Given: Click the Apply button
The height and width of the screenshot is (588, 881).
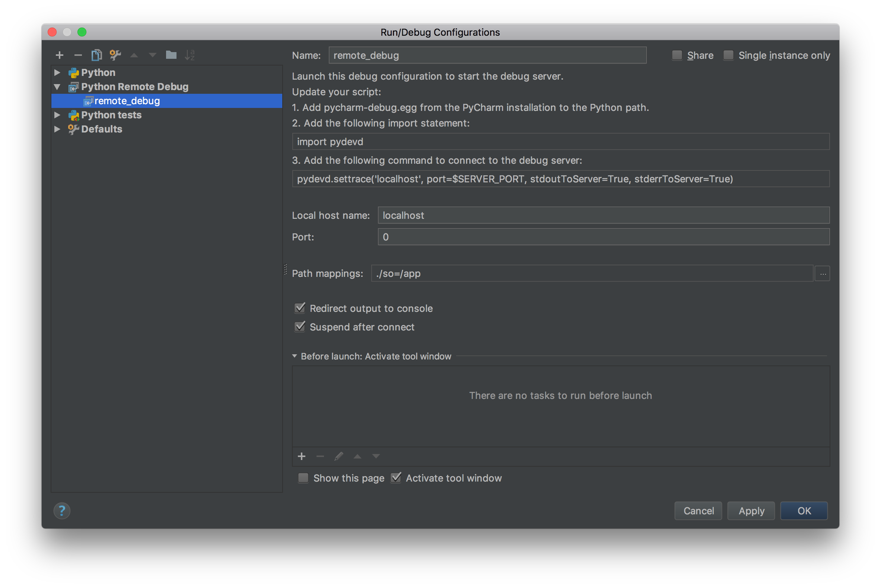Looking at the screenshot, I should point(752,511).
